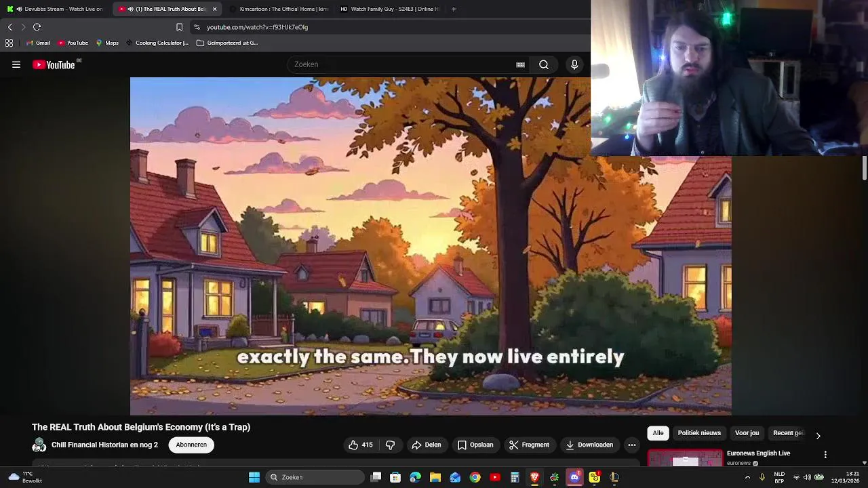Mute audio on Devubbs Stream tab
868x488 pixels.
click(x=18, y=9)
